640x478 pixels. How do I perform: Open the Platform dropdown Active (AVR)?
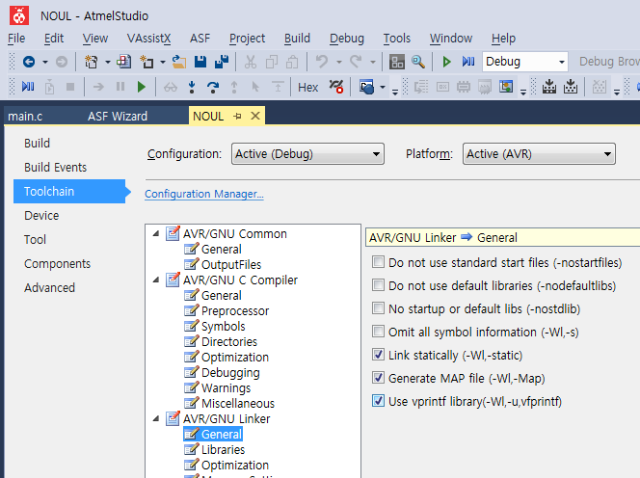point(538,154)
